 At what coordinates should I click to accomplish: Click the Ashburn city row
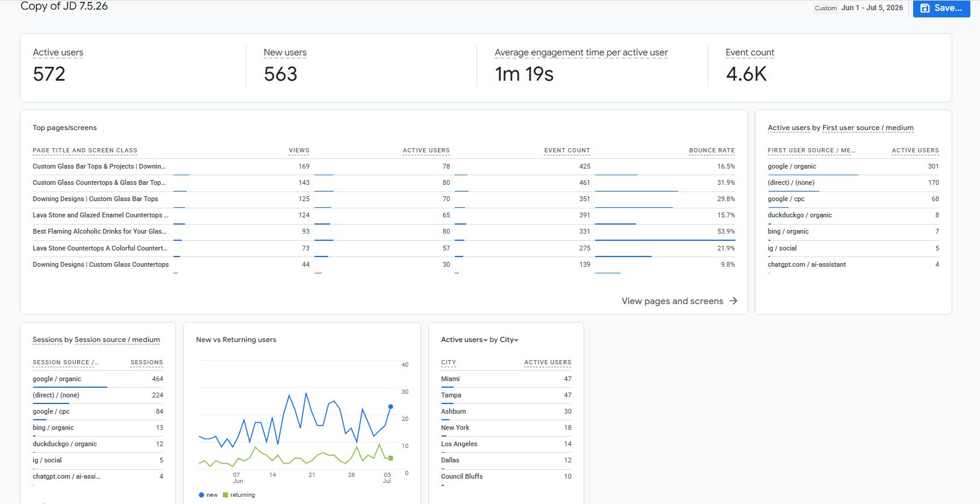[506, 411]
